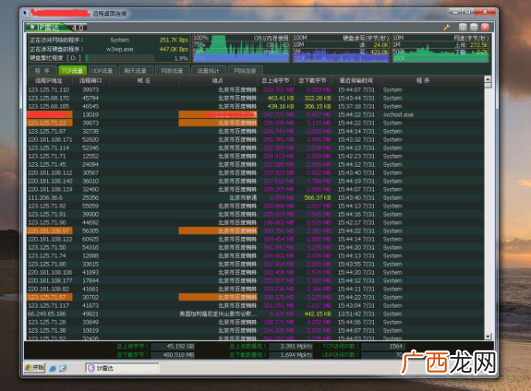Select row with IP 220.181.108.122
The width and height of the screenshot is (531, 391).
(255, 239)
